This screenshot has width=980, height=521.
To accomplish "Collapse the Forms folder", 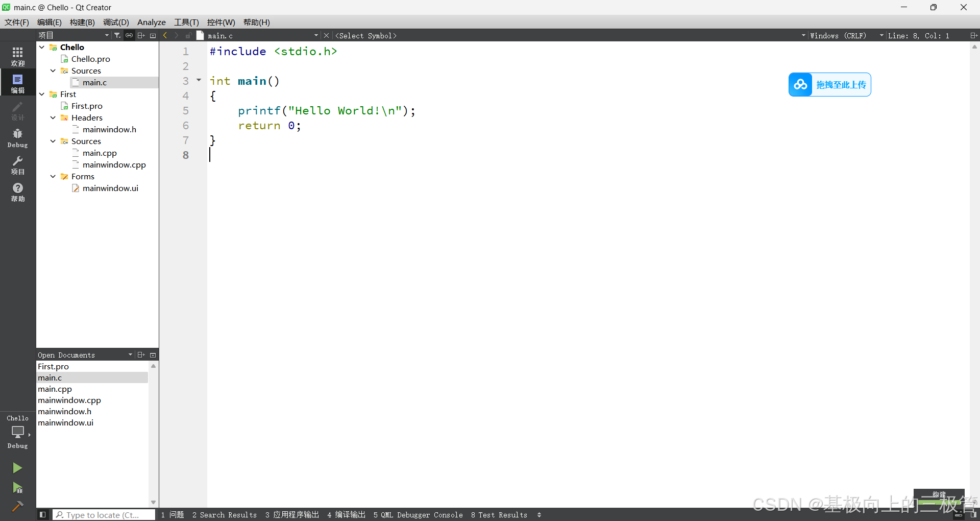I will point(53,176).
